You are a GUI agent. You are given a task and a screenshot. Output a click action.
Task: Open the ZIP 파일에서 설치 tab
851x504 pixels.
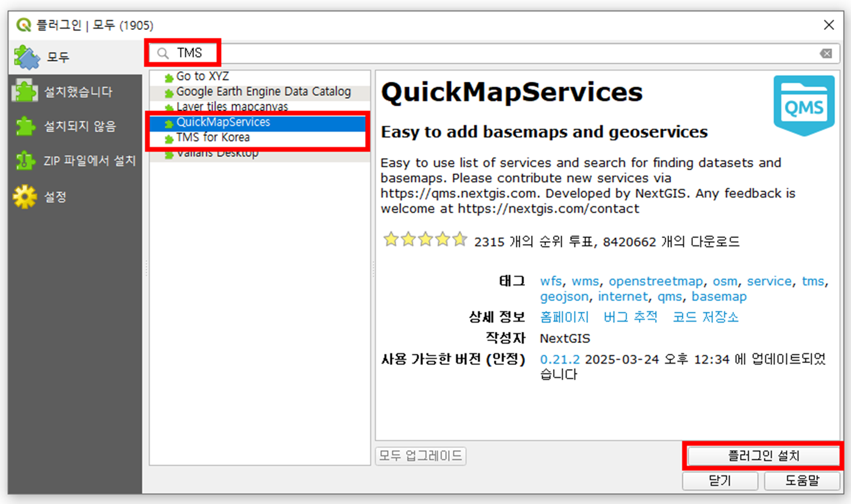[x=75, y=162]
